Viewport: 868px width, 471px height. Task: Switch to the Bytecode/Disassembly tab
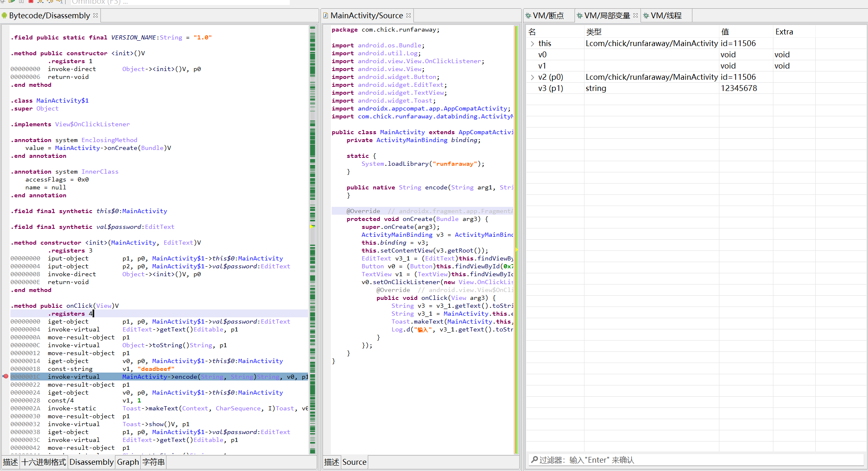[x=50, y=16]
